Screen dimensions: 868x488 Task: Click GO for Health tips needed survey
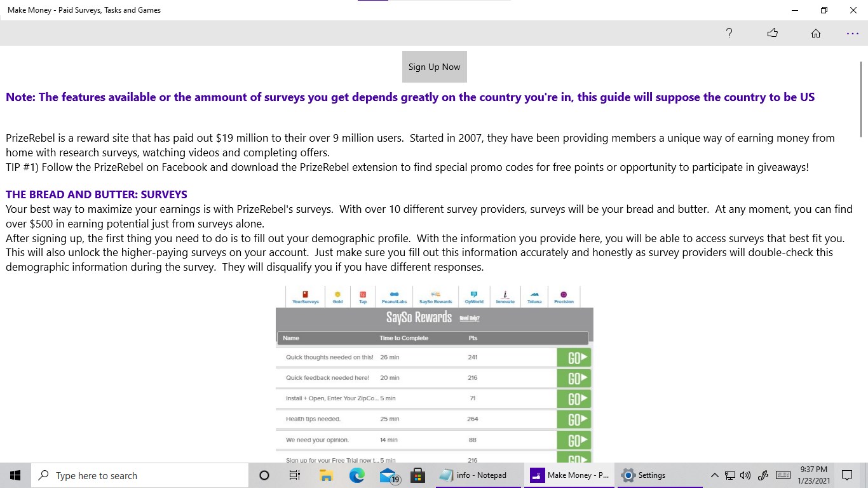pyautogui.click(x=574, y=419)
